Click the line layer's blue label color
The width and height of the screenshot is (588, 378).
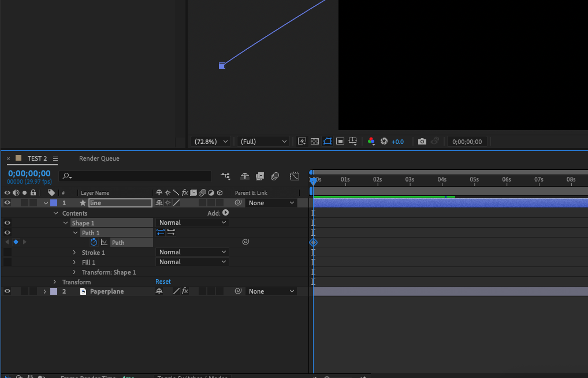click(54, 203)
